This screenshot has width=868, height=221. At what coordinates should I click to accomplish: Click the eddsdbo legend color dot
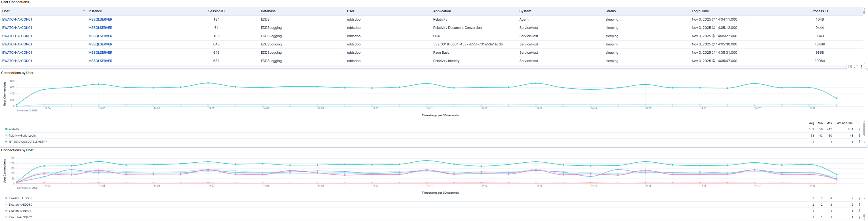click(x=6, y=129)
